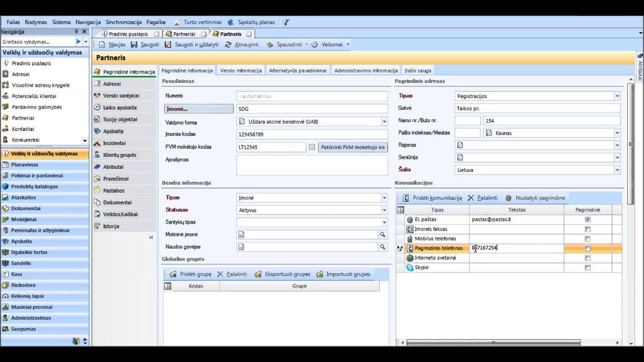Open the Verslo informacija tab
The image size is (644, 362).
pos(241,70)
